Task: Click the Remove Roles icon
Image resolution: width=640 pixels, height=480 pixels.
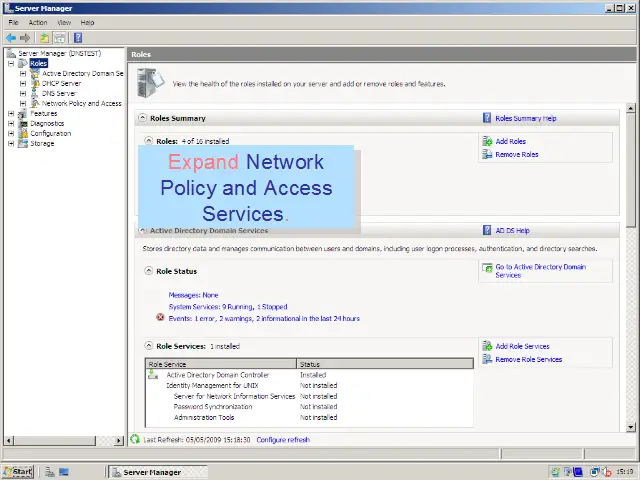Action: (x=487, y=154)
